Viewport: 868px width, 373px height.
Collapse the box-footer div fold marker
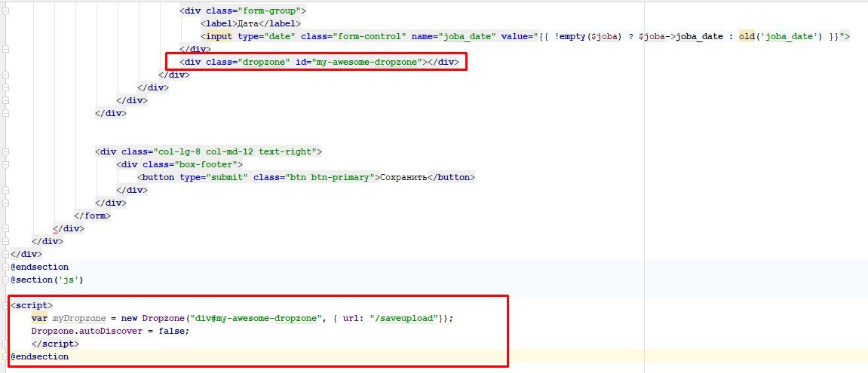tap(5, 164)
